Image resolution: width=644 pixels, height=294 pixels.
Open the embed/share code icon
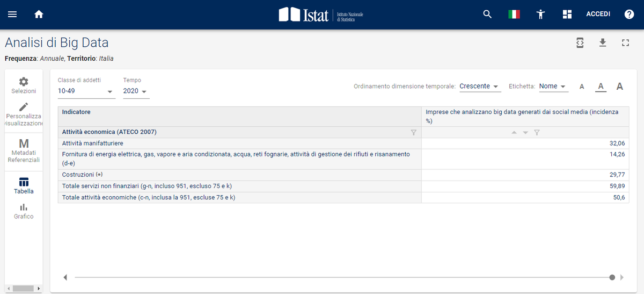click(580, 43)
